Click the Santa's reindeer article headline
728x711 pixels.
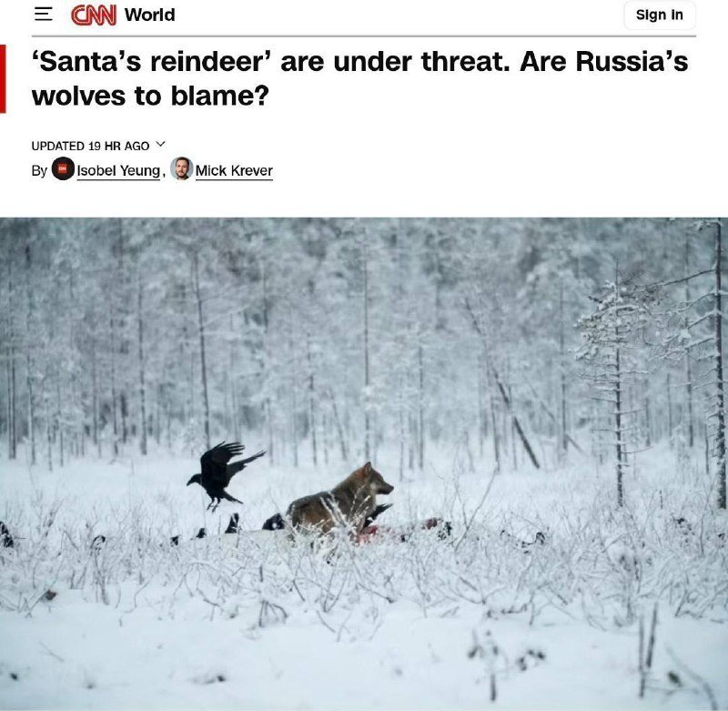pyautogui.click(x=359, y=78)
